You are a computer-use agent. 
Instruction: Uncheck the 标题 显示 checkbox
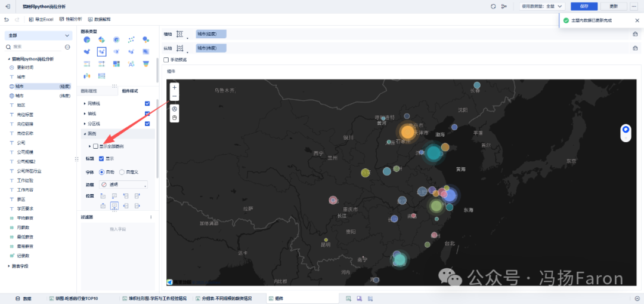[101, 158]
